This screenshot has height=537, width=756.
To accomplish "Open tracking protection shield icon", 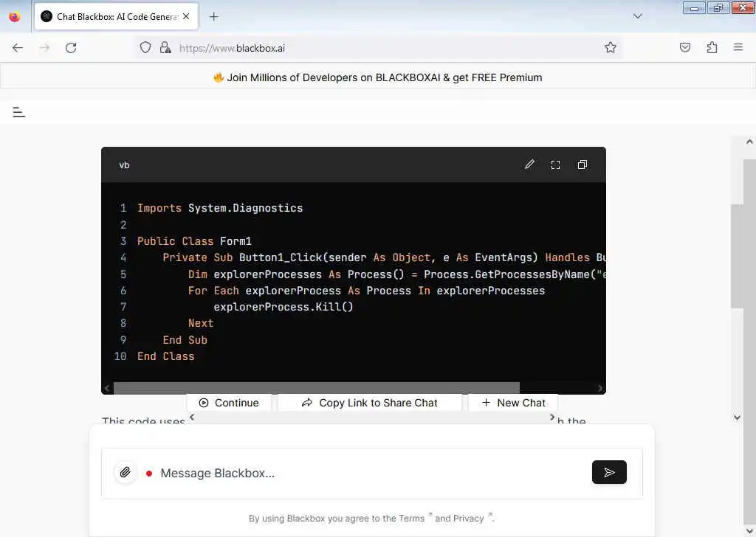I will pyautogui.click(x=145, y=48).
